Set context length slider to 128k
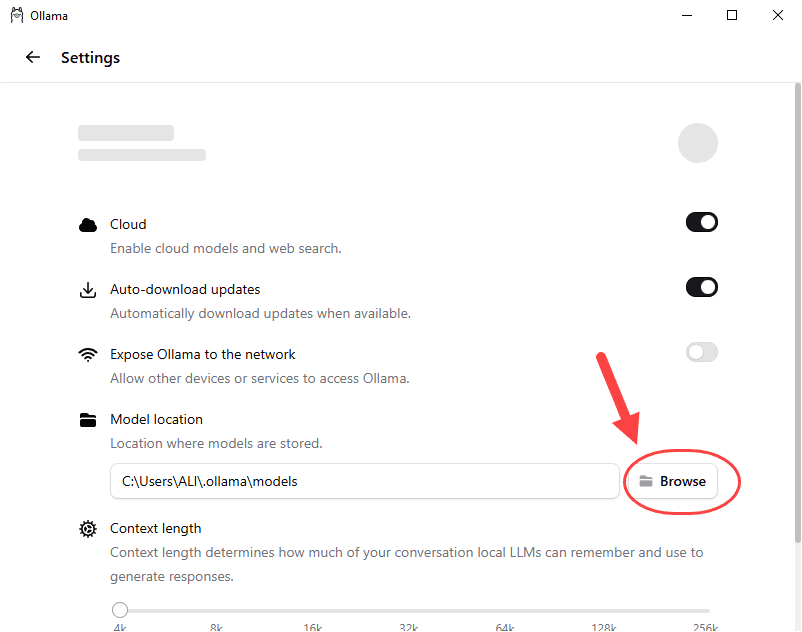Image resolution: width=802 pixels, height=632 pixels. point(604,611)
